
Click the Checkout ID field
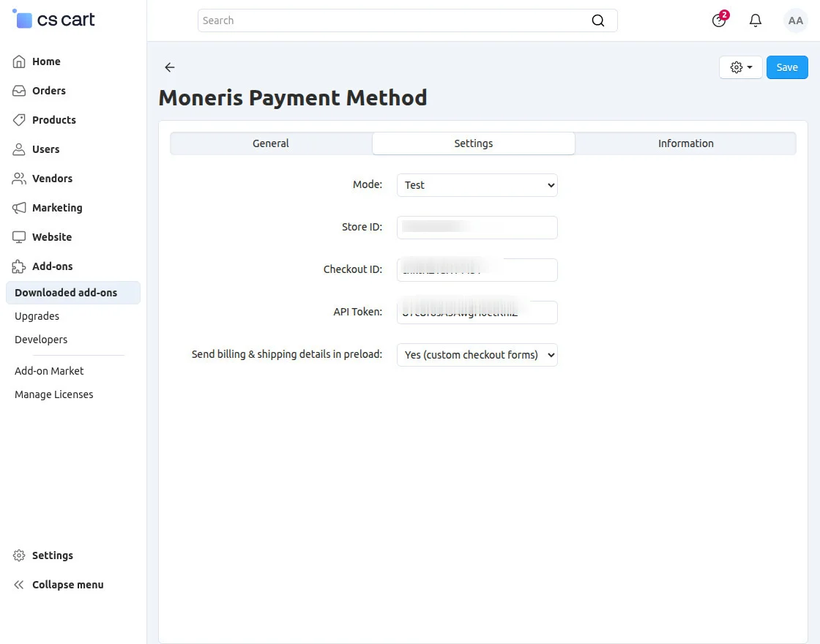pos(477,270)
